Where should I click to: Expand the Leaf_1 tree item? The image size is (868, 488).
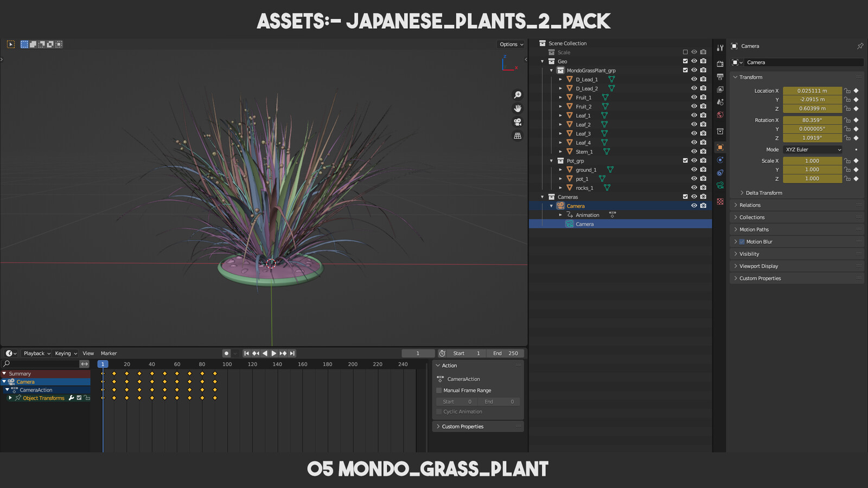pos(560,115)
